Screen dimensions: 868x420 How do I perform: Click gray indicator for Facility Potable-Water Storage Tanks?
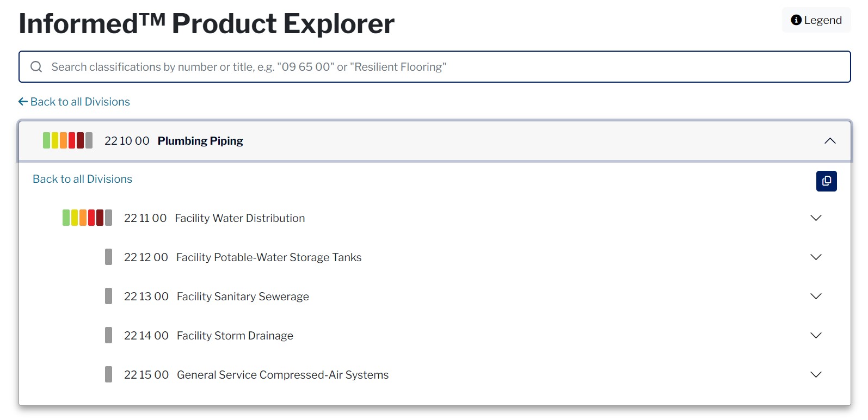coord(108,257)
